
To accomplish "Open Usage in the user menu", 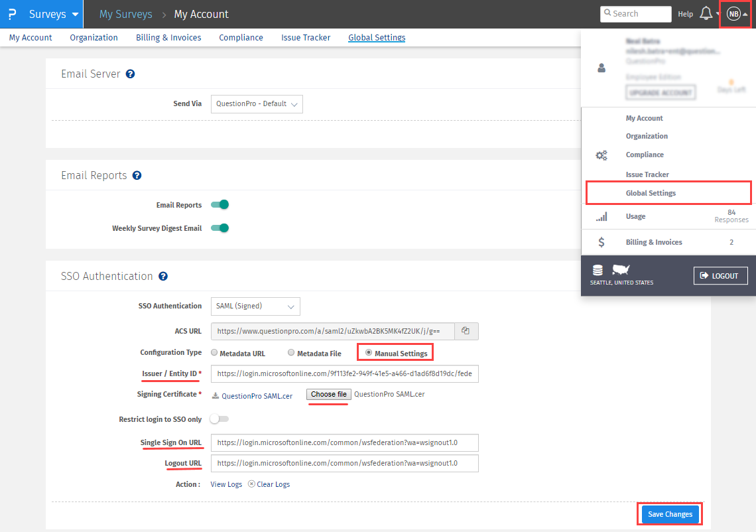I will click(635, 216).
